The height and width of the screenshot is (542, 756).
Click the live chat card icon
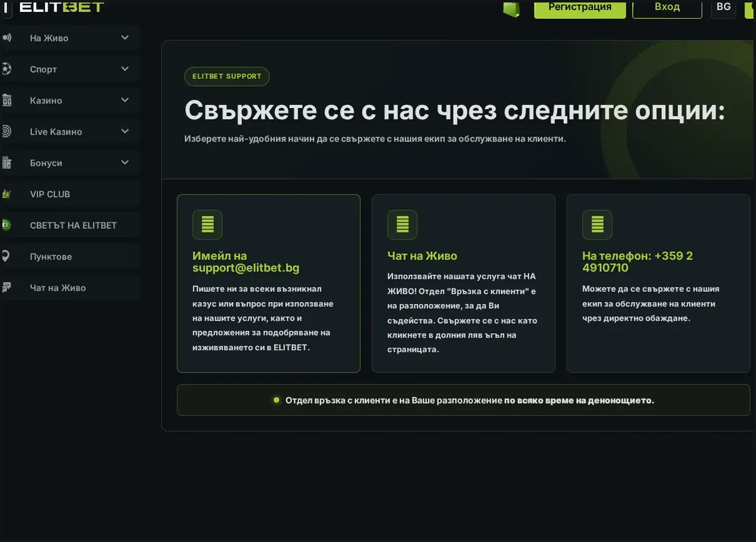click(x=402, y=224)
